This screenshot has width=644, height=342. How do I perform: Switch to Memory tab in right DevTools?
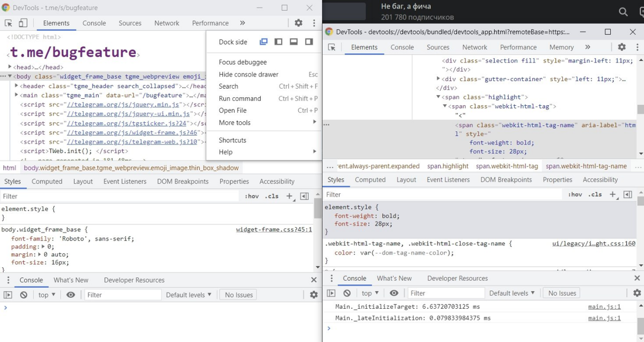(561, 47)
